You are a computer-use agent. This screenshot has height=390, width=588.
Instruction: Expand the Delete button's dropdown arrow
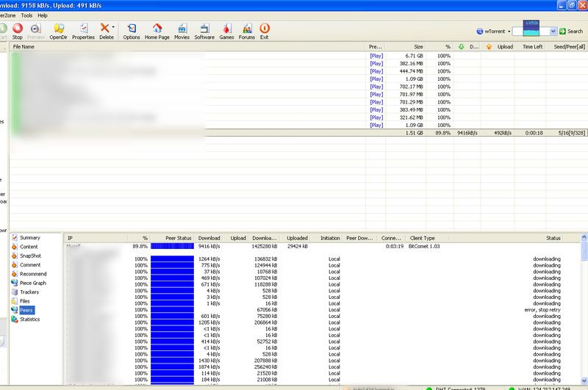[x=113, y=27]
